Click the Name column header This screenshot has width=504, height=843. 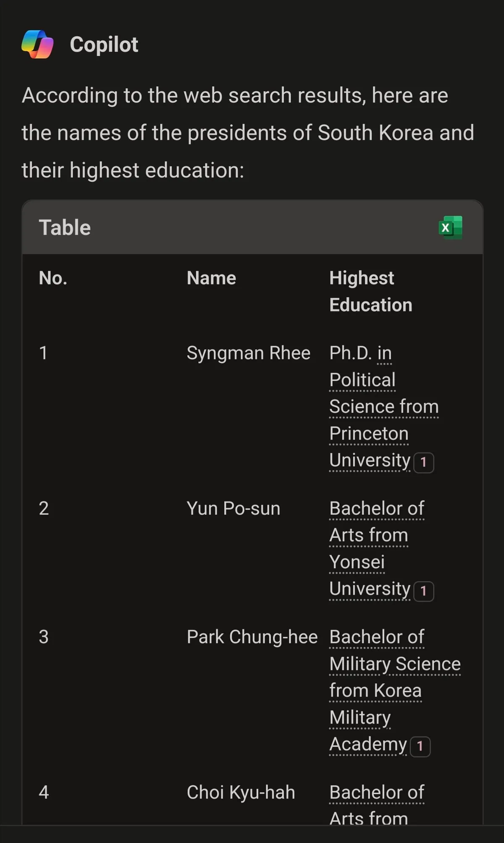point(211,278)
